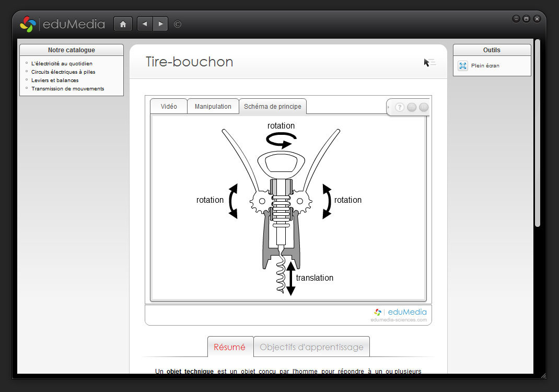The image size is (559, 392).
Task: Select the Schéma de principe tab
Action: (x=273, y=107)
